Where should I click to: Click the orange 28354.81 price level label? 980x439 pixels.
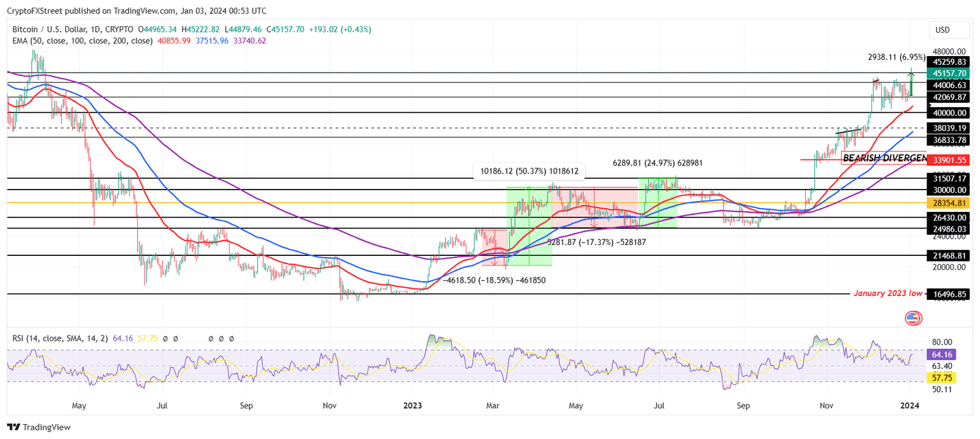(x=948, y=202)
